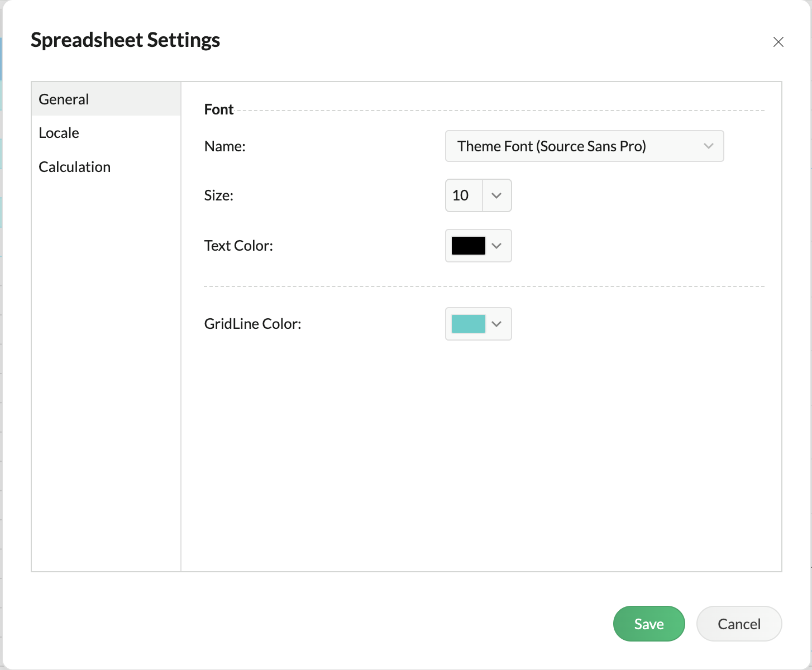The image size is (812, 670).
Task: Switch to the Locale tab
Action: pyautogui.click(x=59, y=133)
